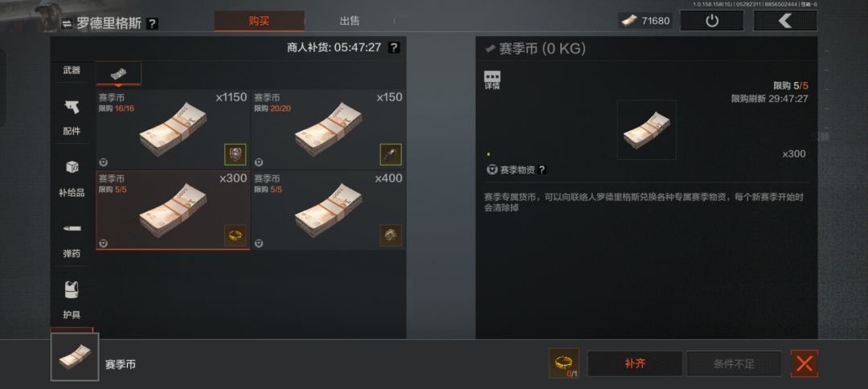This screenshot has width=868, height=389.
Task: Click the 详情 details icon
Action: [x=492, y=80]
